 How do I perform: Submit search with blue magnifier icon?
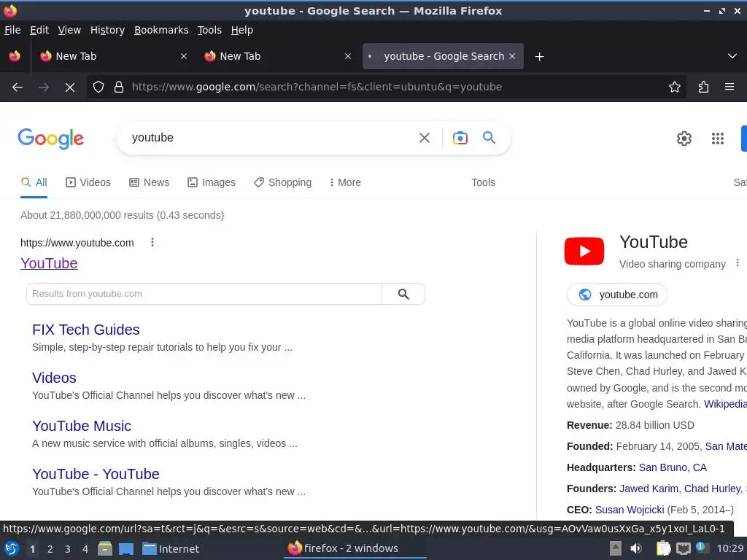click(489, 138)
